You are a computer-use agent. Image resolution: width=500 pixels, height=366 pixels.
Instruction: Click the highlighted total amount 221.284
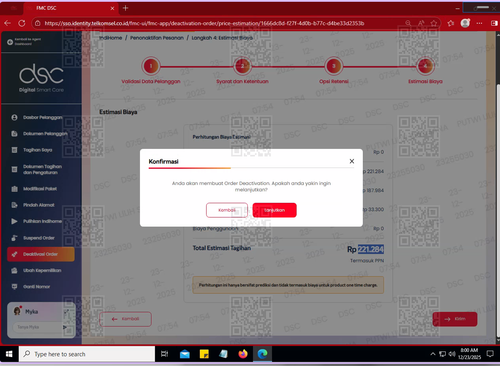371,249
